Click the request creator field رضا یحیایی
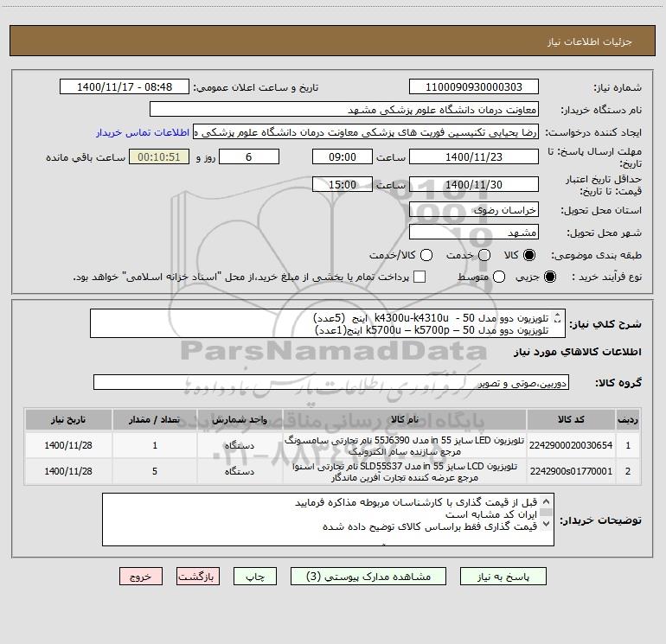The width and height of the screenshot is (666, 644). click(366, 132)
